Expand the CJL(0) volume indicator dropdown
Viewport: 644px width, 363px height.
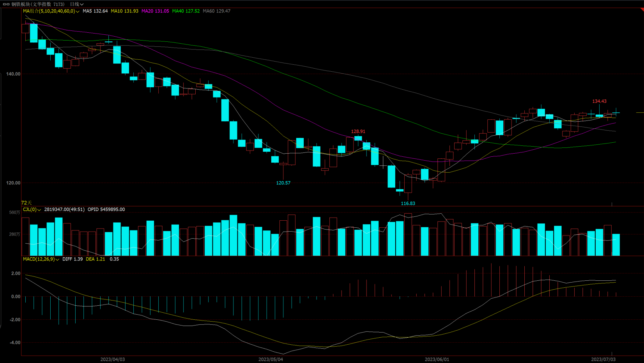coord(32,209)
